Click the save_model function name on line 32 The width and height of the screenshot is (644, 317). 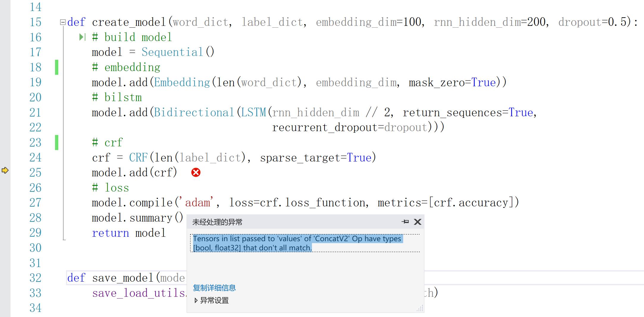123,278
